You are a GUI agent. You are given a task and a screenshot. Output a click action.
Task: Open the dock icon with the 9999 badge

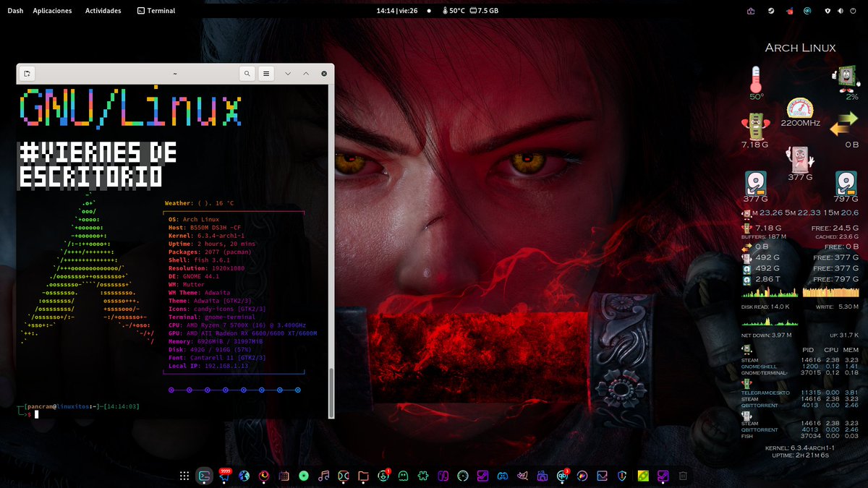pos(224,476)
